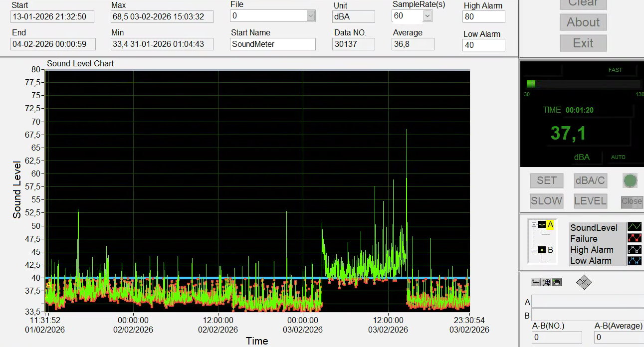Click the diamond cursor mover pad
This screenshot has width=644, height=347.
[x=584, y=283]
